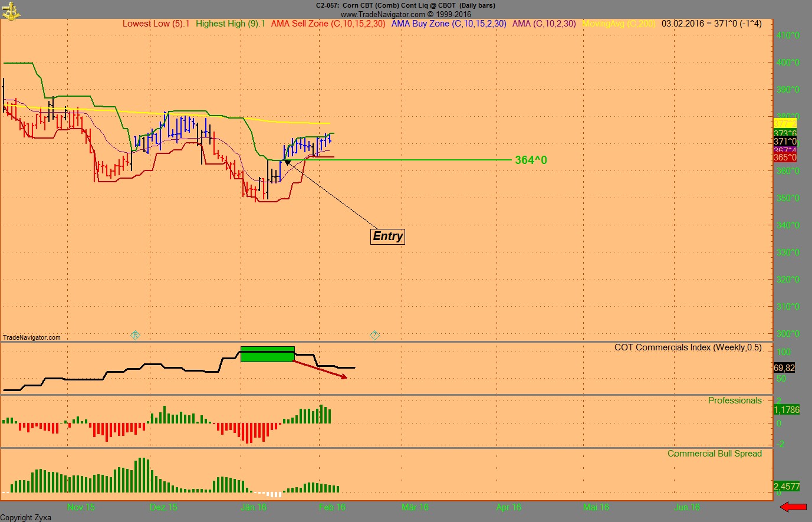Click the TradeNavigator.com watermark text

point(31,337)
